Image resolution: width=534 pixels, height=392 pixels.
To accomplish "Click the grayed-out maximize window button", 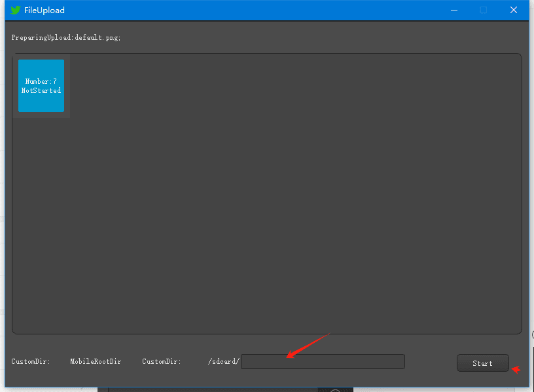I will point(483,10).
